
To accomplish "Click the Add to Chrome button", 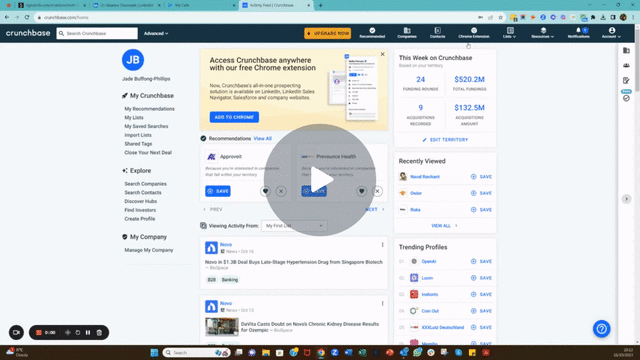I will (234, 117).
